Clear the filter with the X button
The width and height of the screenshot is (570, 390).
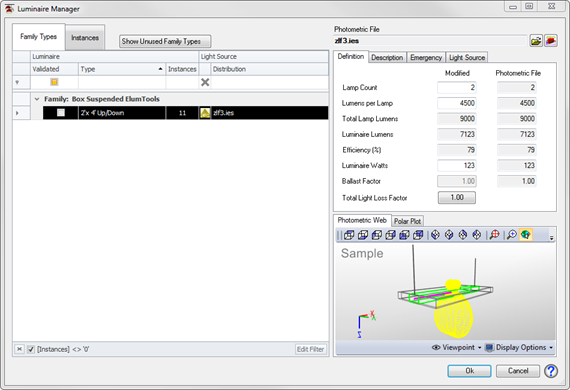click(x=20, y=349)
